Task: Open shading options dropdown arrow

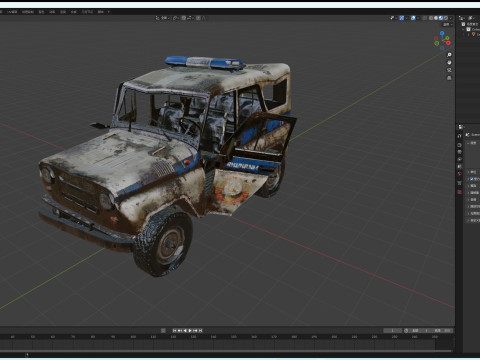Action: point(451,18)
